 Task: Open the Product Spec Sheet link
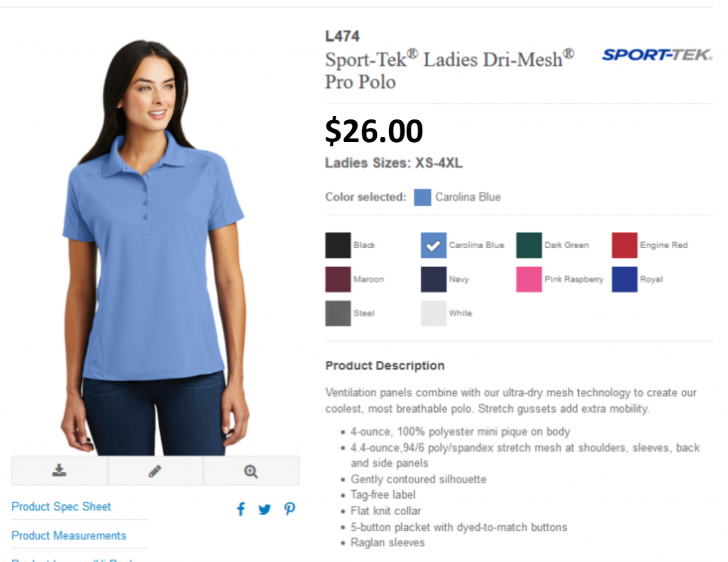pos(61,507)
